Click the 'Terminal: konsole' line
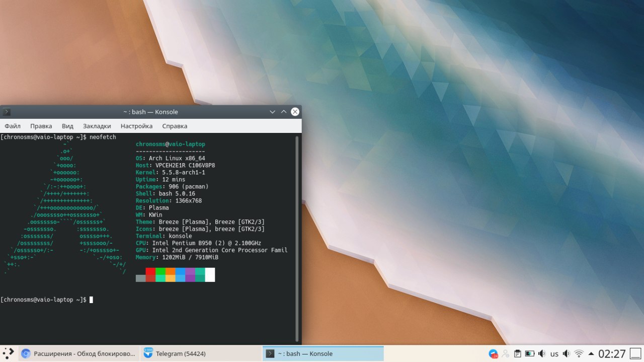The width and height of the screenshot is (644, 362). [164, 236]
